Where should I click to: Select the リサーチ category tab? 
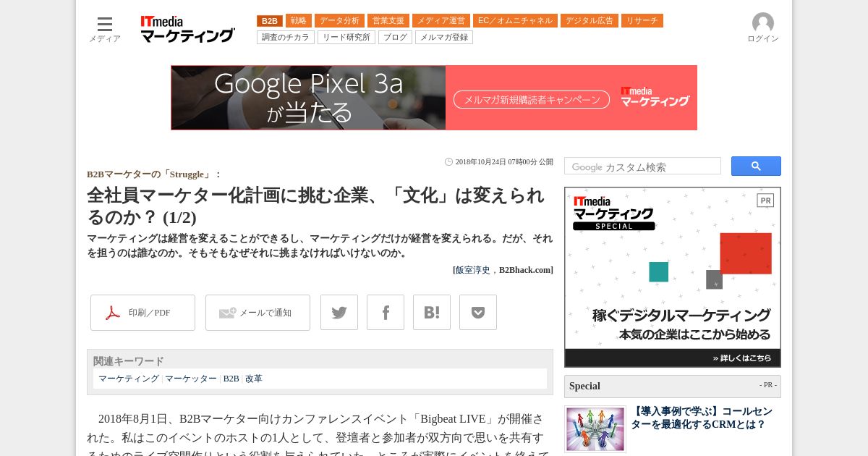pyautogui.click(x=642, y=21)
